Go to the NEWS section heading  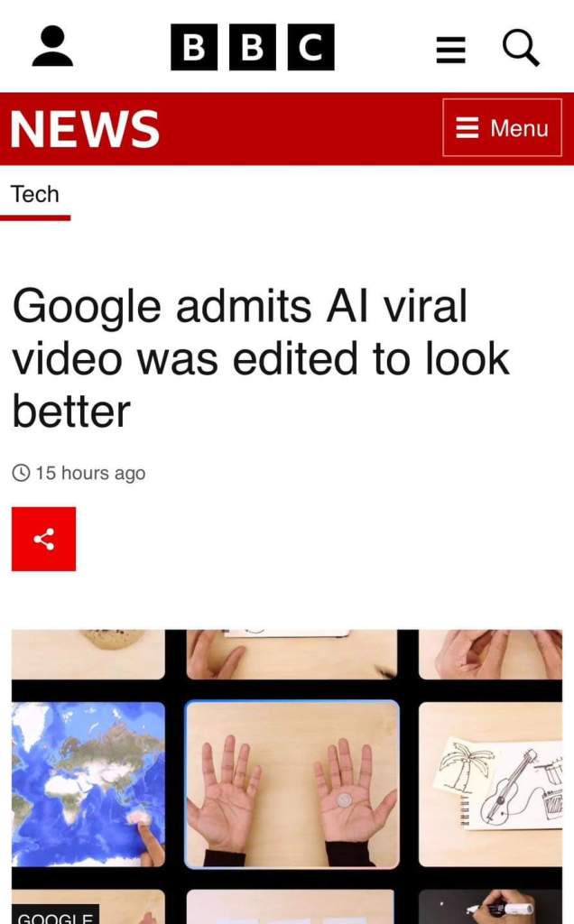(x=85, y=128)
